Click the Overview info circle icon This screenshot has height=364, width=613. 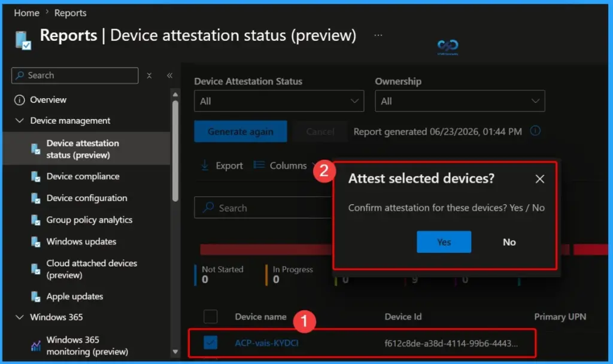(x=20, y=100)
